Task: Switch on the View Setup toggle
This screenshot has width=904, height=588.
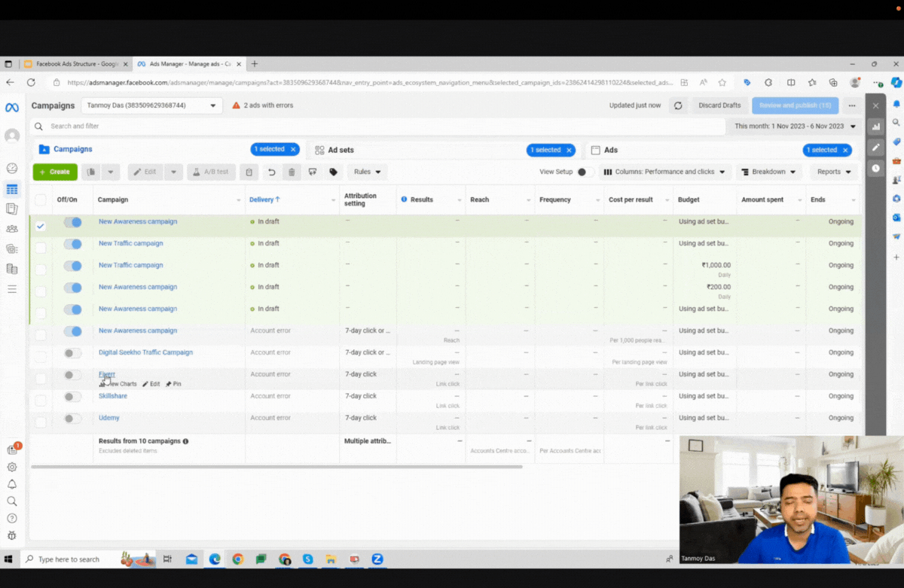Action: 585,172
